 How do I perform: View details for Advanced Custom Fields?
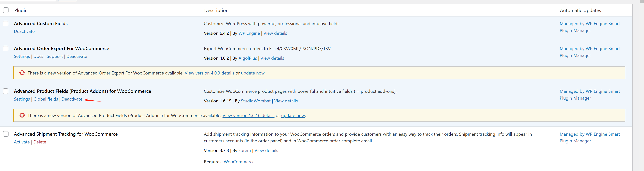[275, 33]
